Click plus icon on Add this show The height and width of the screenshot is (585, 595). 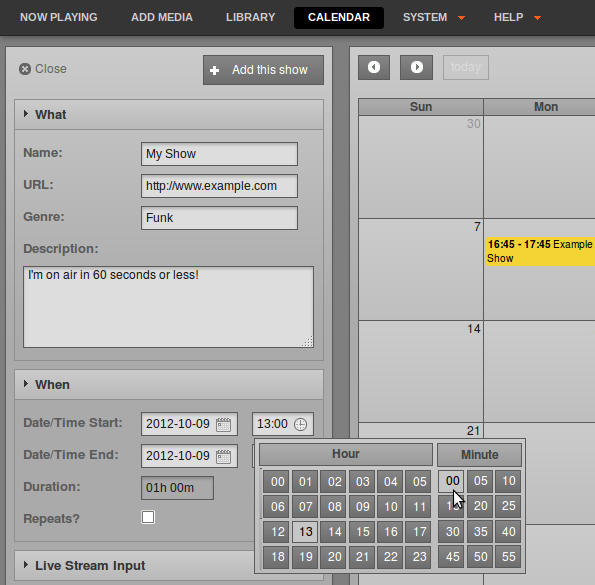coord(214,71)
